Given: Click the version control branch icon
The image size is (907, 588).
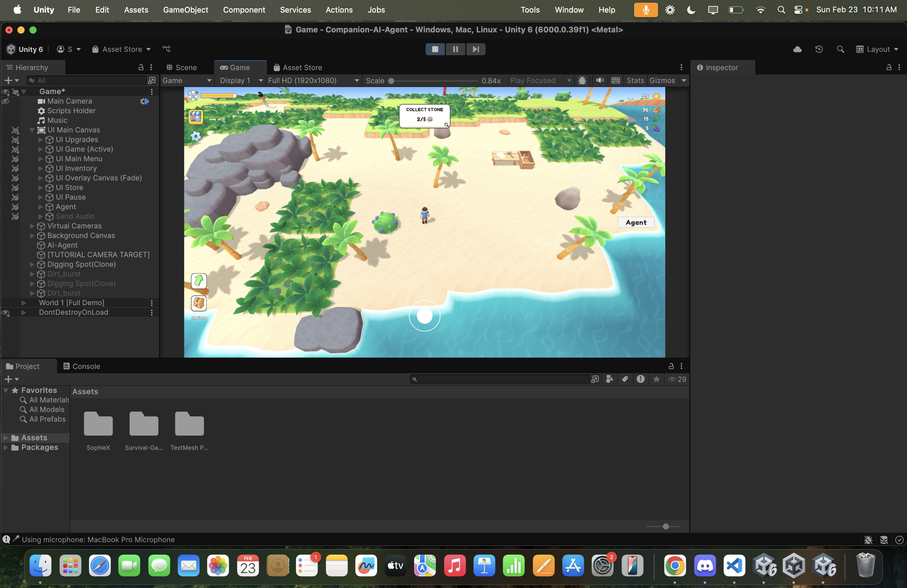Looking at the screenshot, I should coord(166,49).
